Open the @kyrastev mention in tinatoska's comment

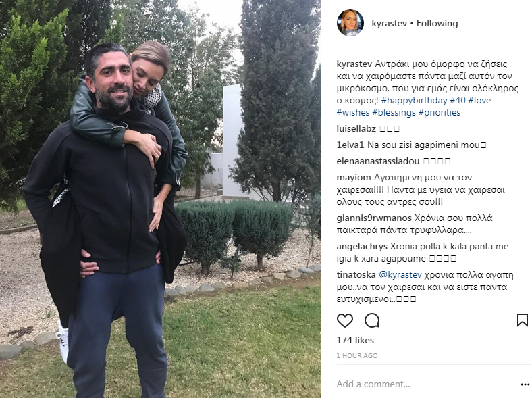(x=400, y=275)
